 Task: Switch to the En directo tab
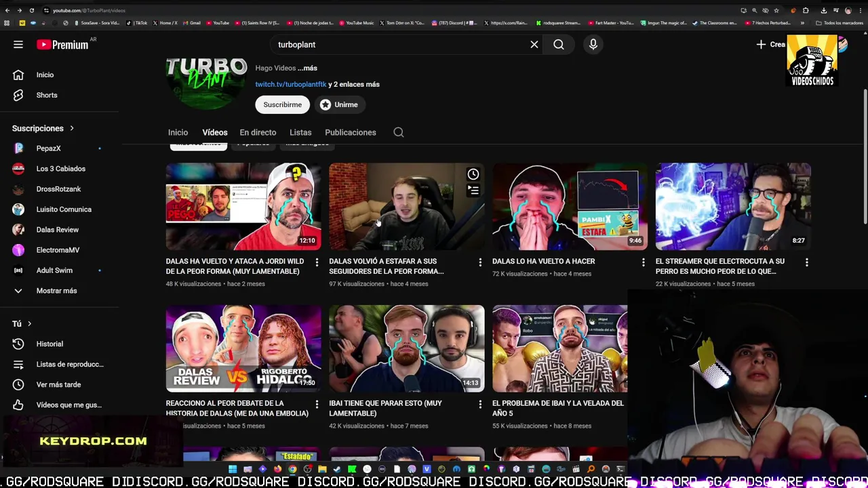[x=258, y=132]
